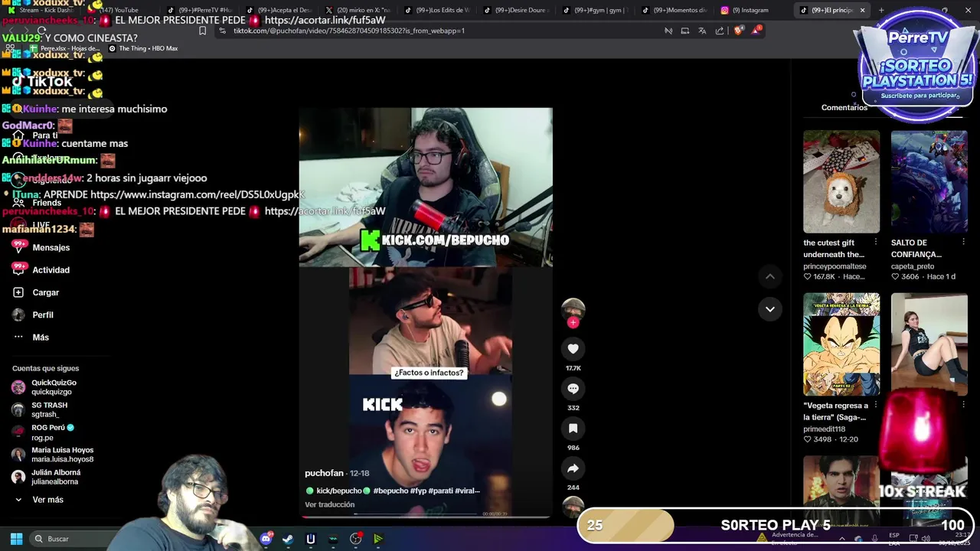Open options for the cutest gift video
Screen dimensions: 980x551
click(x=876, y=243)
